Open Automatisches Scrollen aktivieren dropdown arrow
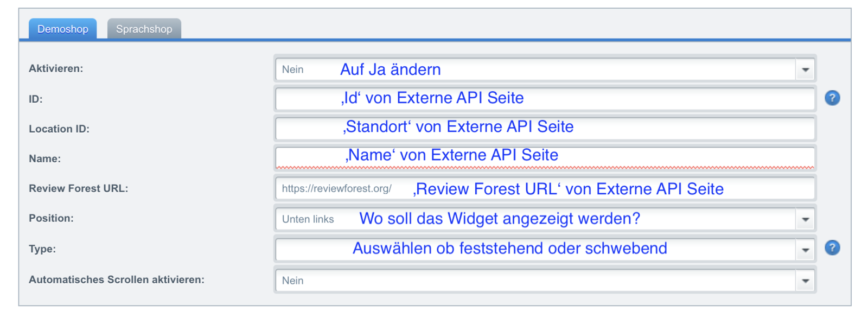This screenshot has height=311, width=868. point(805,281)
